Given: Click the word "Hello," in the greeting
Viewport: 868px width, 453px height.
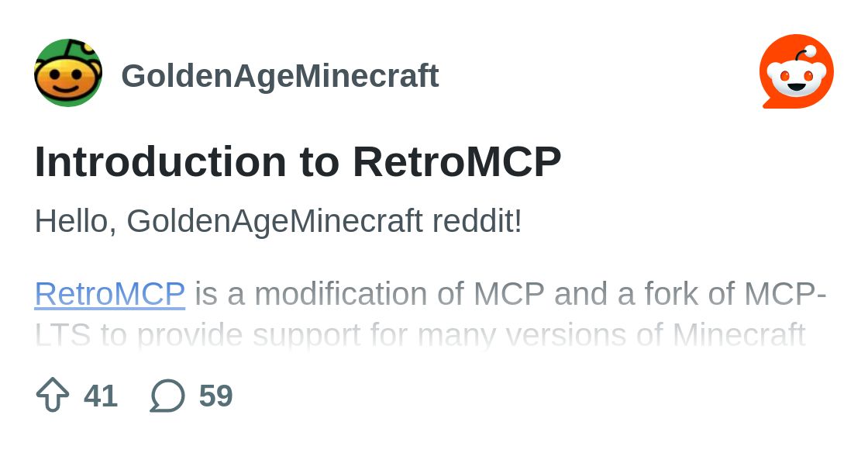Looking at the screenshot, I should (75, 221).
